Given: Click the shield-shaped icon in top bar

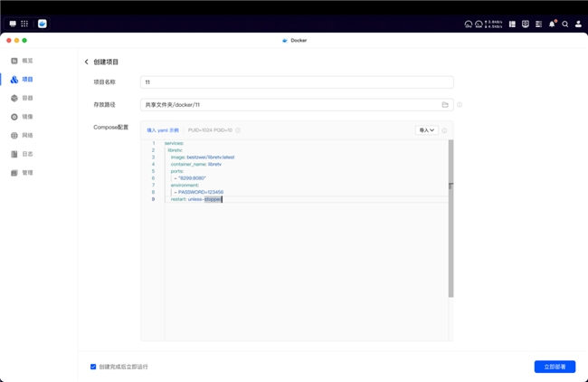Looking at the screenshot, I should [x=526, y=24].
